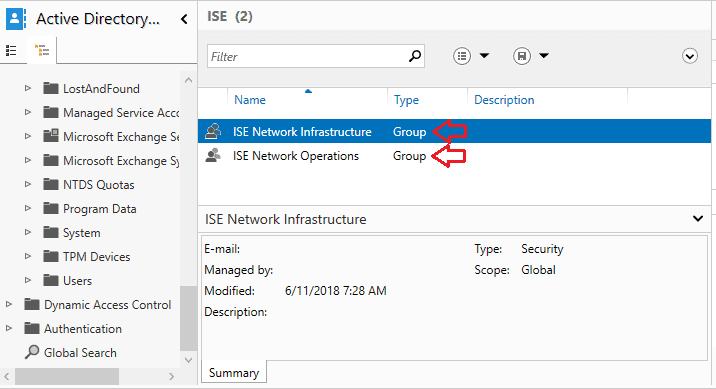Sort by the Description column header
The width and height of the screenshot is (716, 389).
[x=504, y=100]
